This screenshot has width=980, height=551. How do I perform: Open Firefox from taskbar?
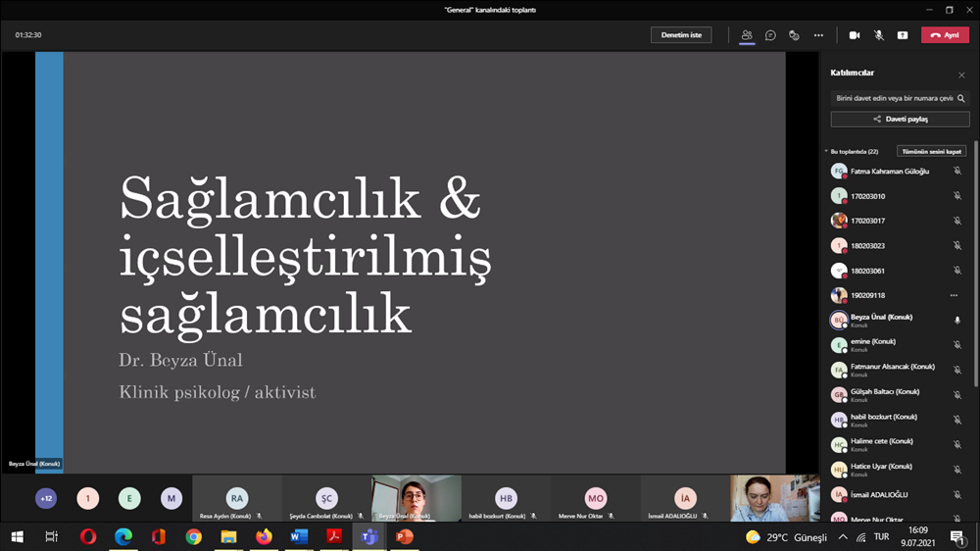264,536
